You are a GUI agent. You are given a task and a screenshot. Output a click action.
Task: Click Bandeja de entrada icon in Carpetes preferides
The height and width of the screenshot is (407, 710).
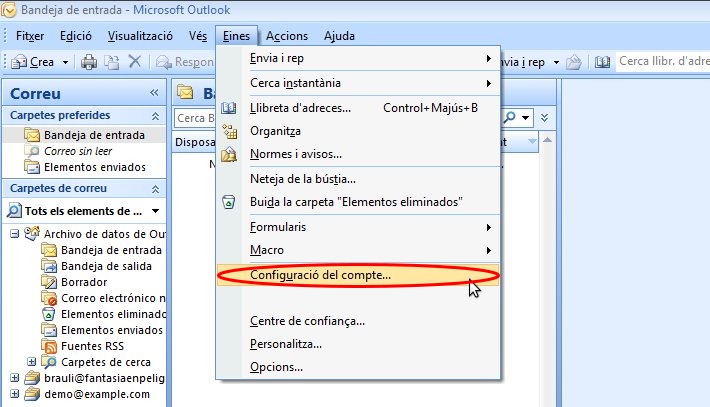(x=32, y=135)
